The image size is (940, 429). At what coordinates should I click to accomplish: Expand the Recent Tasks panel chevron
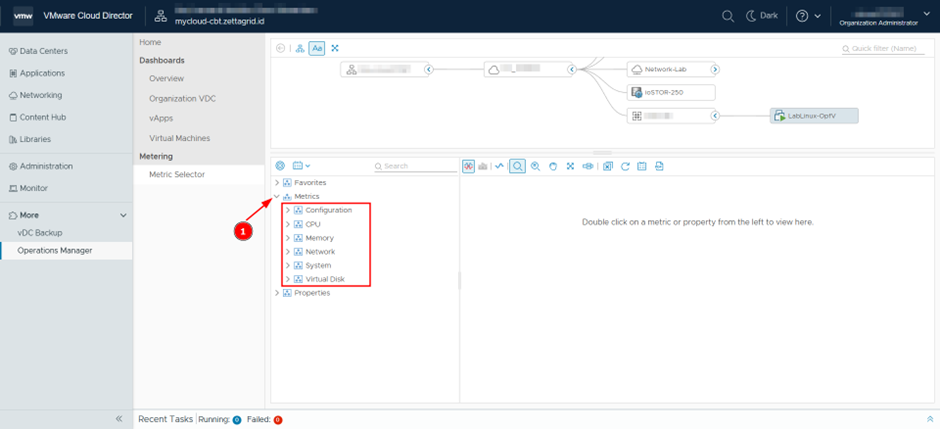tap(930, 419)
